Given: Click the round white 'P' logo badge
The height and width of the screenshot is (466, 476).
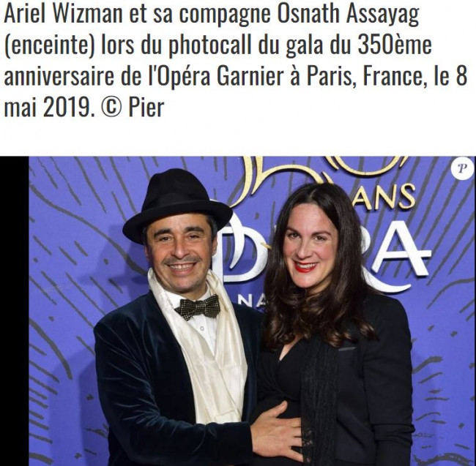Looking at the screenshot, I should (x=462, y=168).
